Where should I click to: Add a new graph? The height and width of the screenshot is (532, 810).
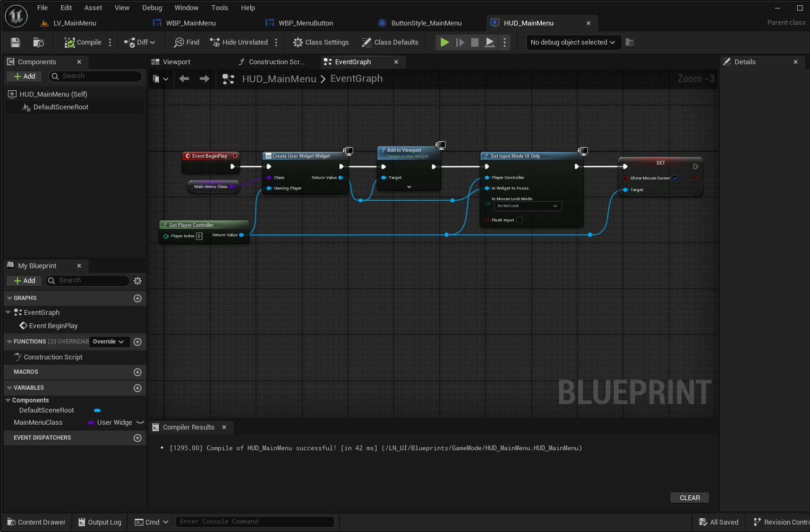pyautogui.click(x=138, y=298)
